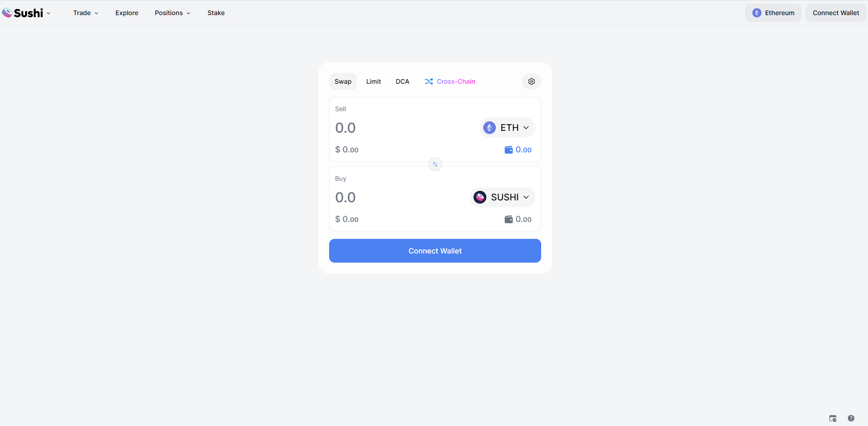Expand the Positions menu
The height and width of the screenshot is (426, 868).
[172, 13]
